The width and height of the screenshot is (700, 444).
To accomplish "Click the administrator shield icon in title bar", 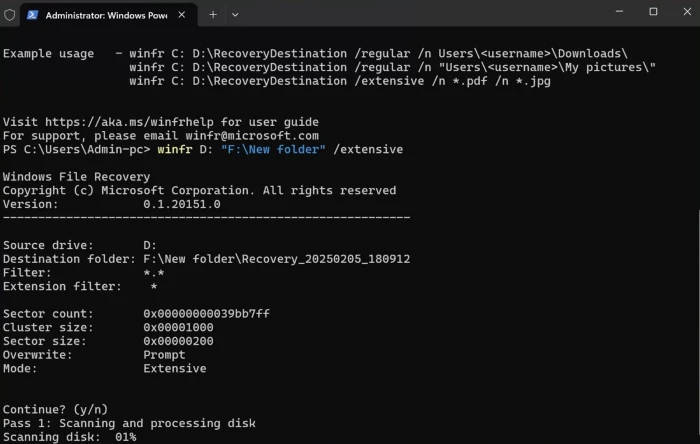I will 10,14.
